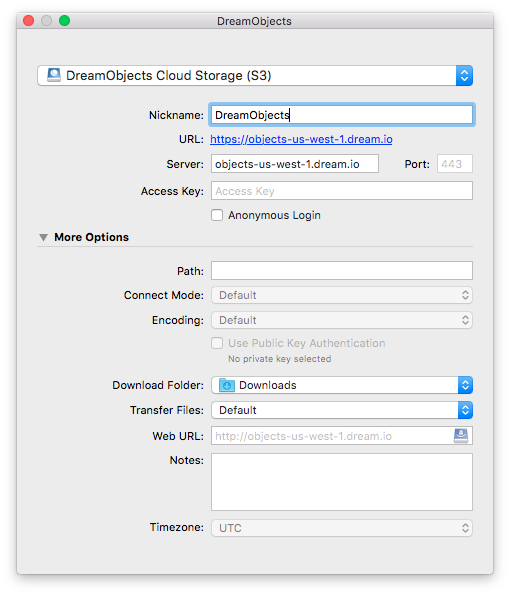
Task: Click the green zoom window button
Action: [65, 20]
